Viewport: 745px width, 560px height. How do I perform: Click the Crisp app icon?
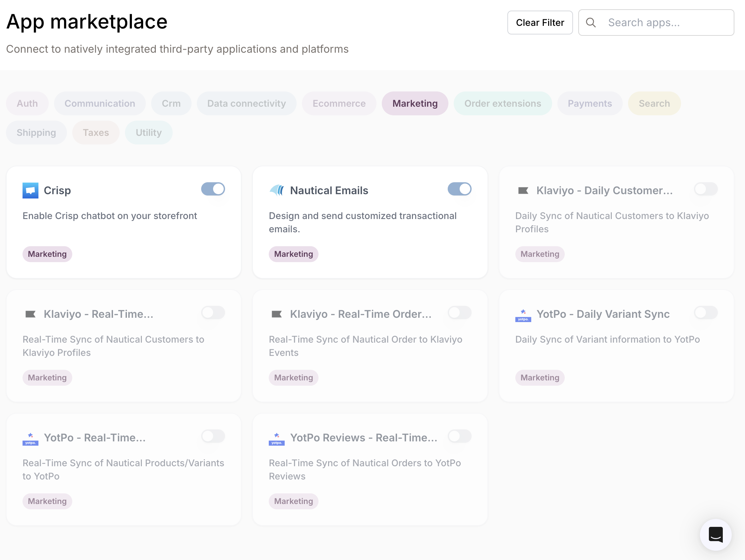coord(30,190)
